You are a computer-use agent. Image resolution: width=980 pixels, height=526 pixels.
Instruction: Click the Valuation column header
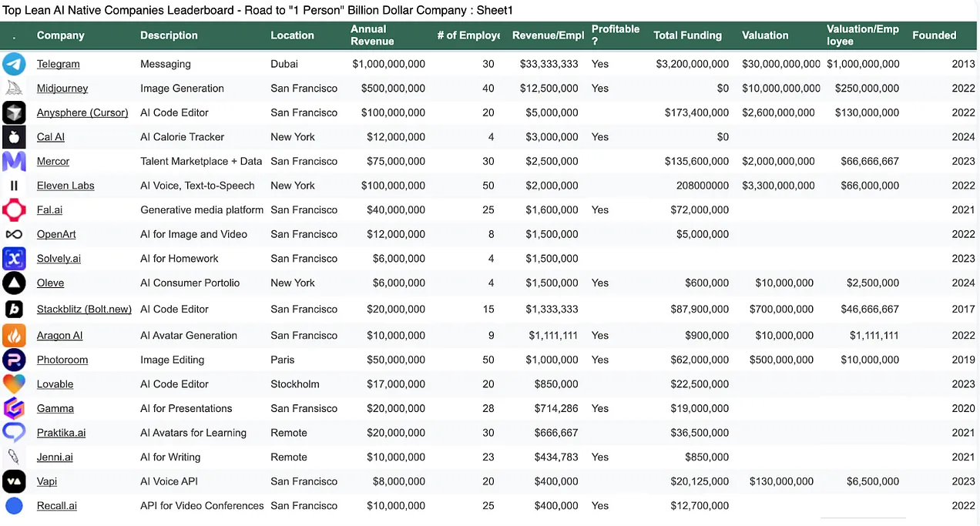pos(765,35)
